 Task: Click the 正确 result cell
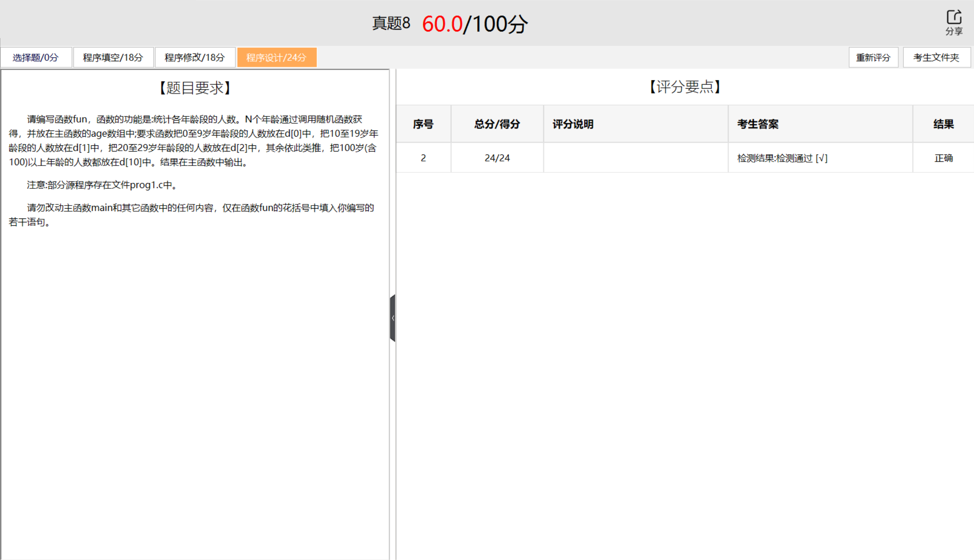click(x=943, y=158)
